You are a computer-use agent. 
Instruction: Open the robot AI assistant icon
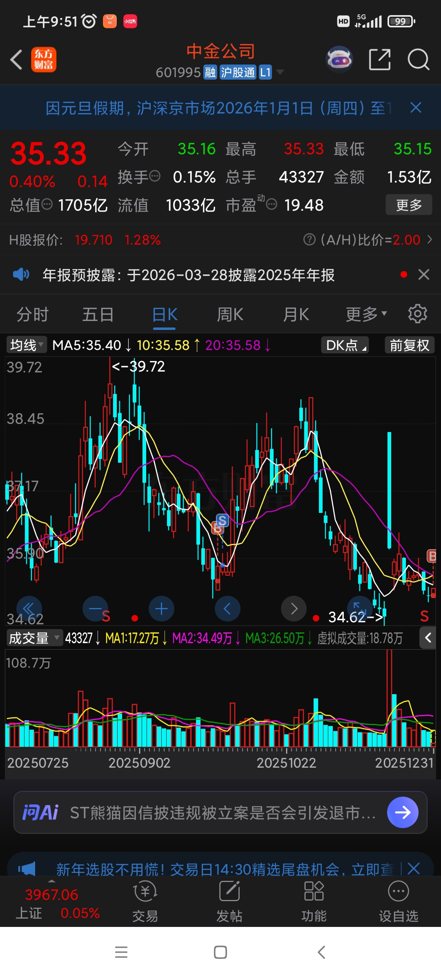click(x=339, y=60)
